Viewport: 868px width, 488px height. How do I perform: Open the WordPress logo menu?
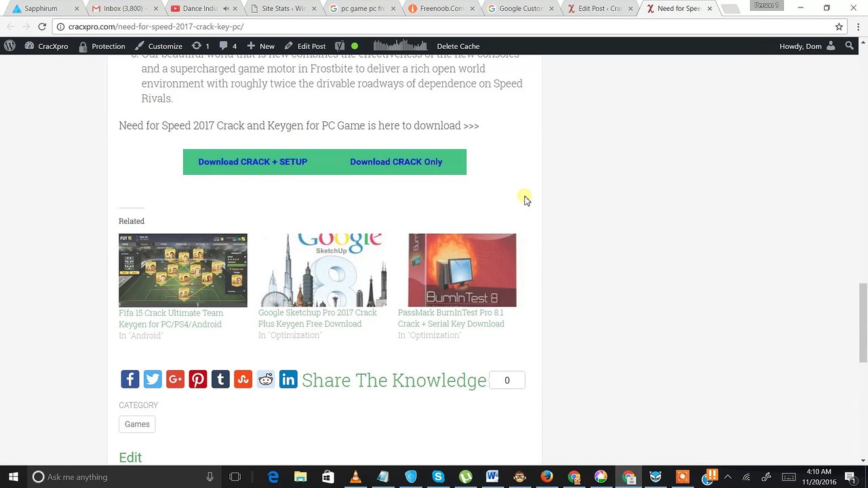coord(9,46)
